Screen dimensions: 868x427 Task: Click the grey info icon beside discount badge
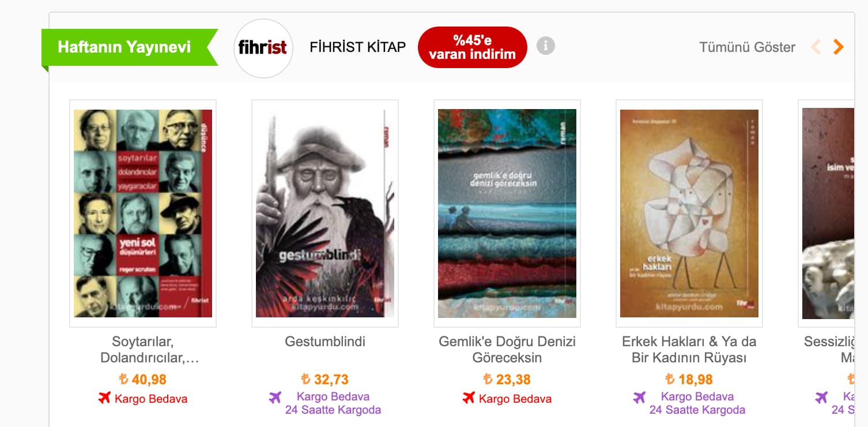coord(545,46)
